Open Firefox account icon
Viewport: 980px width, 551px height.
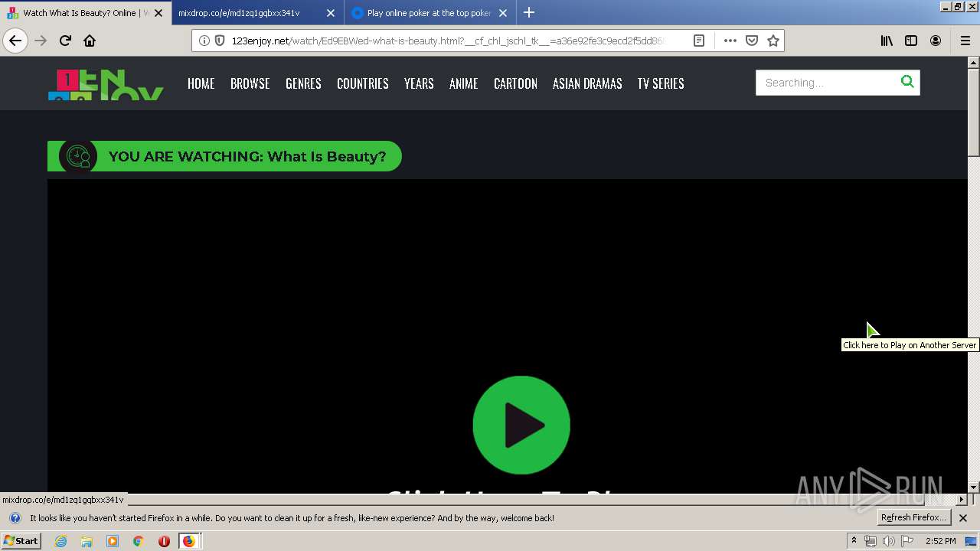click(x=936, y=41)
